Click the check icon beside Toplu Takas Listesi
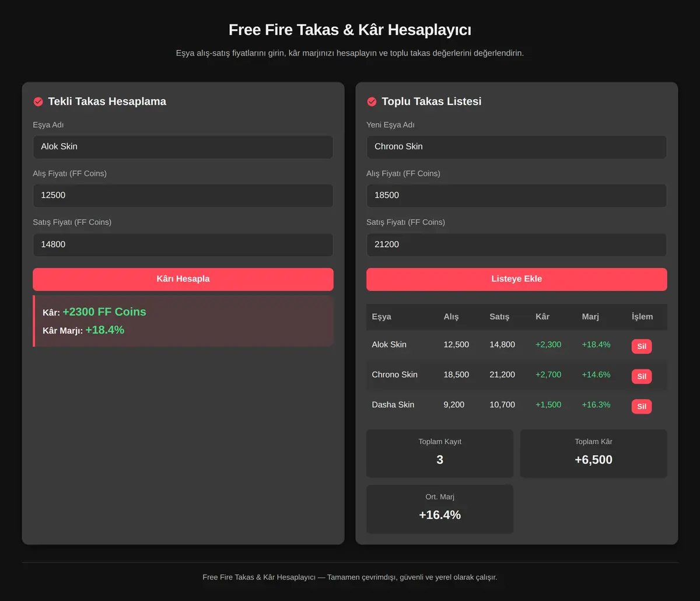This screenshot has width=700, height=601. pyautogui.click(x=372, y=102)
